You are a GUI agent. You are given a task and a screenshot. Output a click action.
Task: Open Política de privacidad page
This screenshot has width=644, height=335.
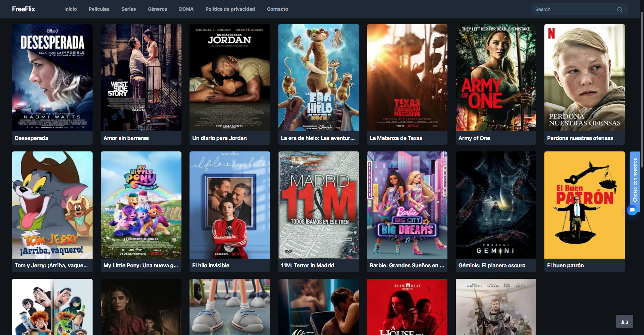click(230, 9)
